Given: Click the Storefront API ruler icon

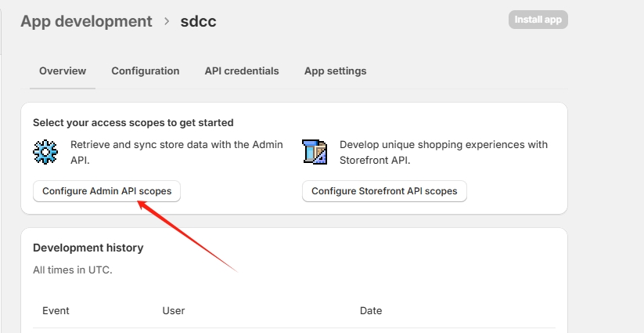Looking at the screenshot, I should [315, 152].
